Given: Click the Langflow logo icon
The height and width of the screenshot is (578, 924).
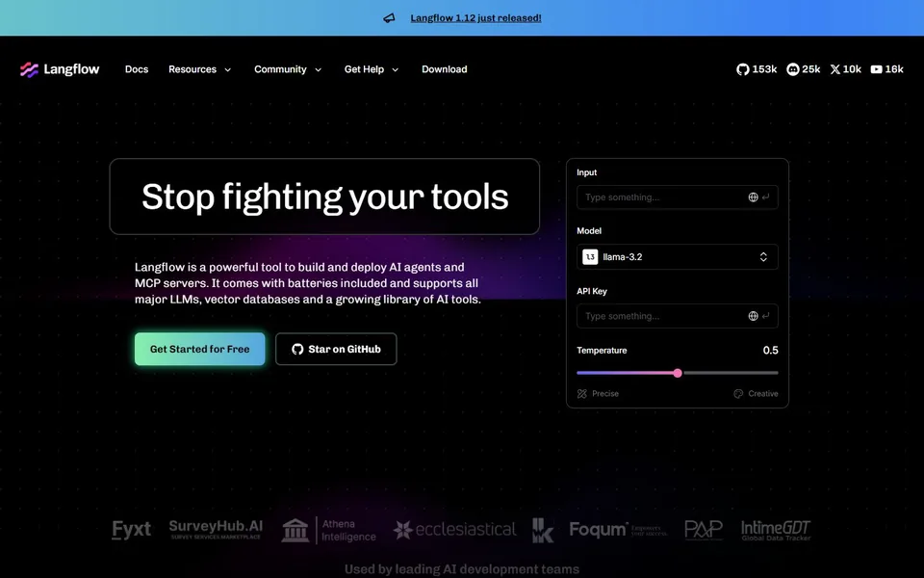Looking at the screenshot, I should (29, 69).
